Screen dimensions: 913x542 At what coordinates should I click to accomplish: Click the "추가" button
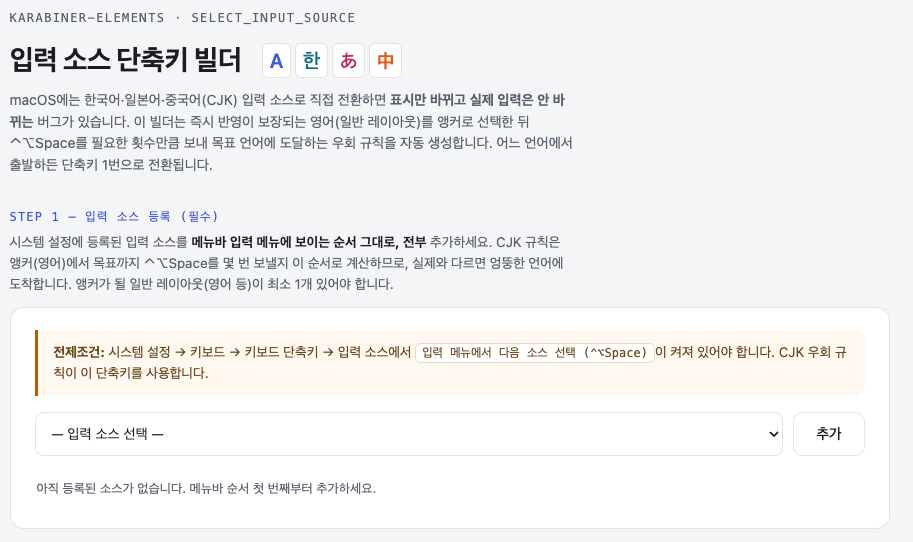[x=829, y=434]
